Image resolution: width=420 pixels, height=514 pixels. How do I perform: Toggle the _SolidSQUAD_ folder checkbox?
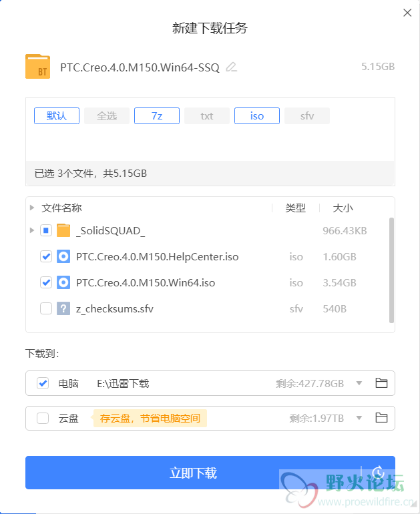tap(46, 230)
